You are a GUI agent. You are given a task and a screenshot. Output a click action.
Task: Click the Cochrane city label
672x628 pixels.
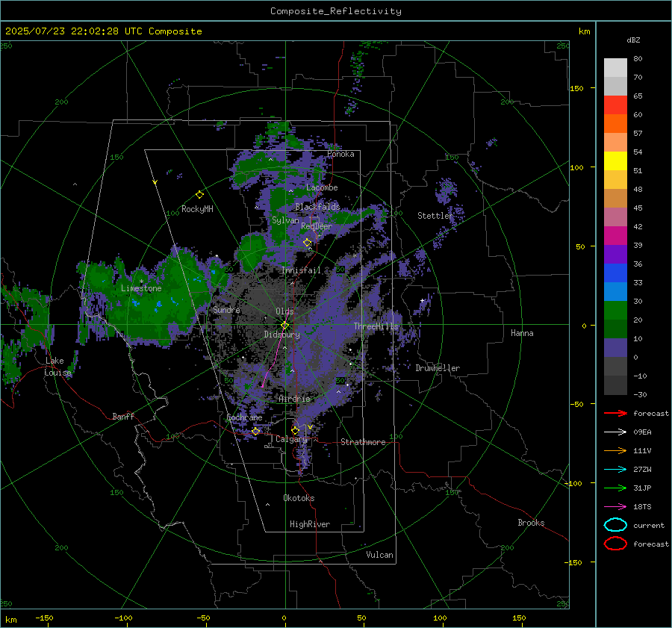[x=244, y=417]
